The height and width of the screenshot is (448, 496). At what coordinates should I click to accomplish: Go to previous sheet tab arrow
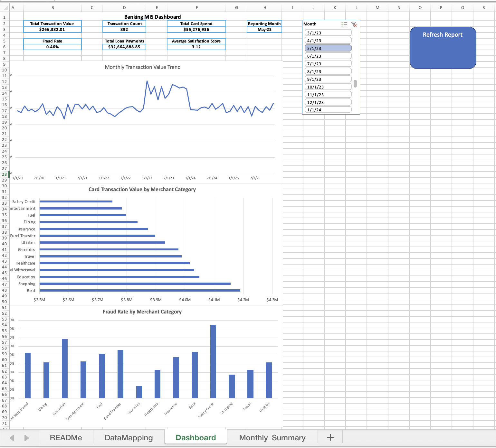[x=12, y=438]
